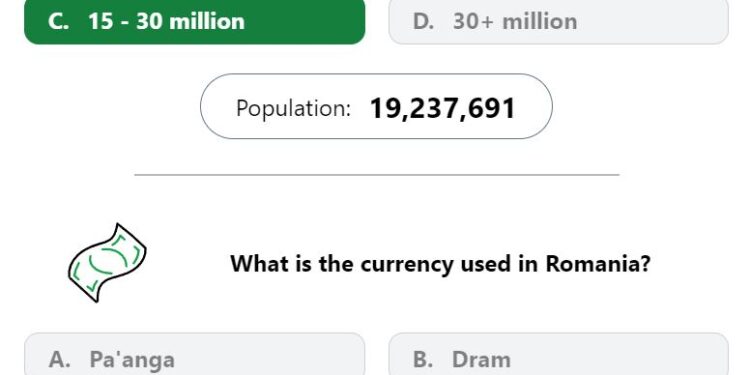Screen dimensions: 750x375
Task: Click the word currency in the question
Action: (406, 265)
